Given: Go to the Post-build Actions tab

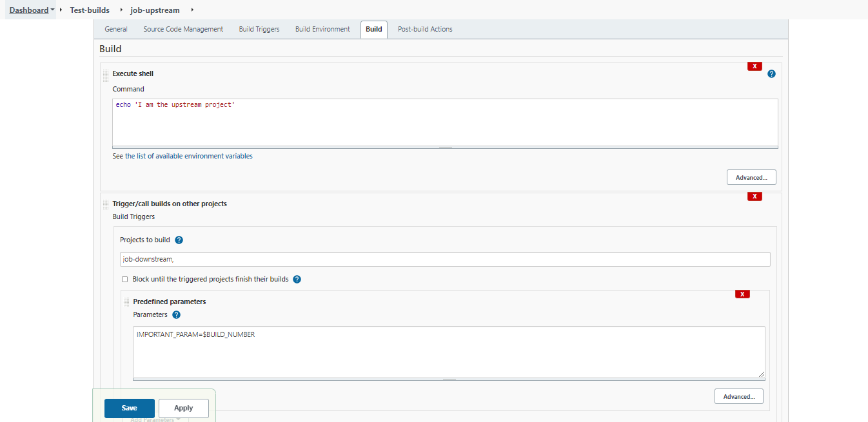Looking at the screenshot, I should 425,29.
